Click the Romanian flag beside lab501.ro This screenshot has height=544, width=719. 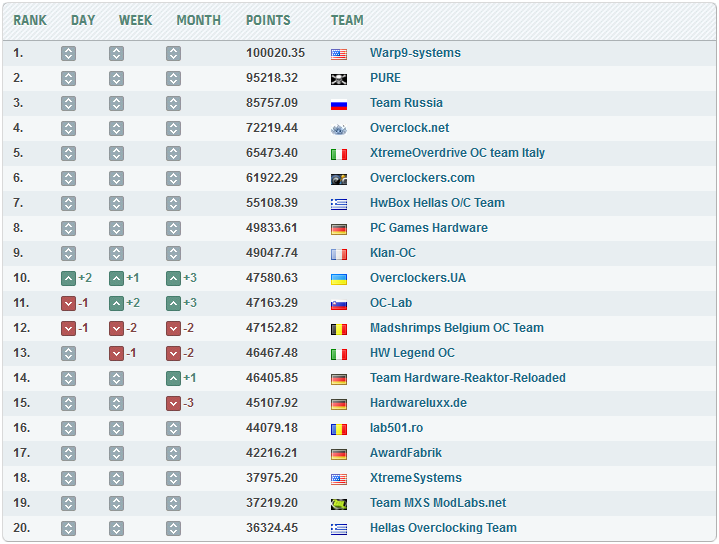click(x=339, y=429)
